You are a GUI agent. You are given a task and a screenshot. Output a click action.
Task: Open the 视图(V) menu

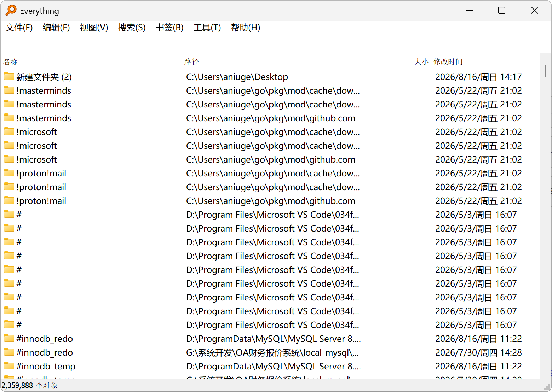(94, 28)
